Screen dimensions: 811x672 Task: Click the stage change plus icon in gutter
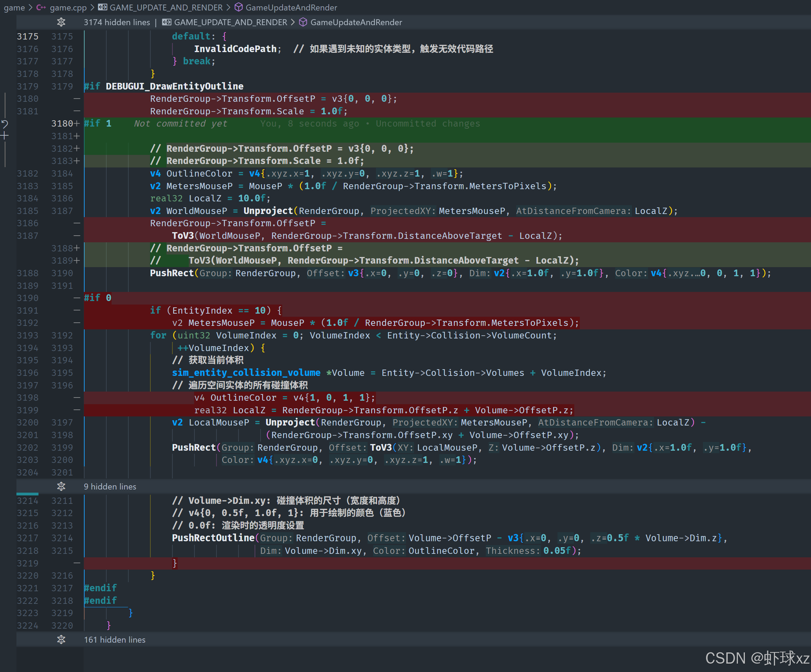pos(5,136)
